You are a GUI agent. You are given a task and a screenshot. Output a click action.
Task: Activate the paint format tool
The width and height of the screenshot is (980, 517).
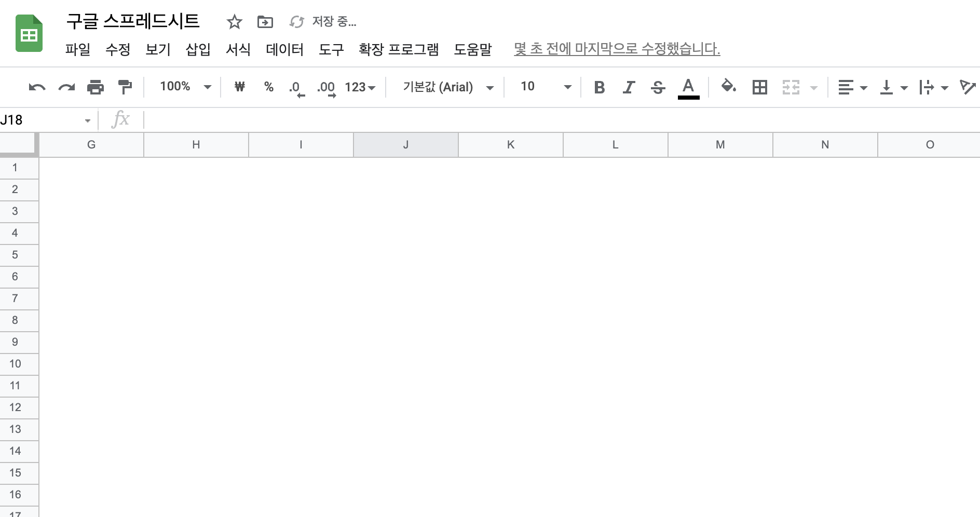click(x=125, y=87)
